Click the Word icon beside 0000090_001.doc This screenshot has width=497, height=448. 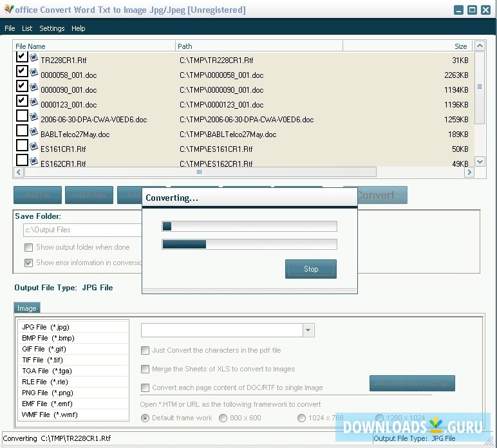tap(33, 87)
